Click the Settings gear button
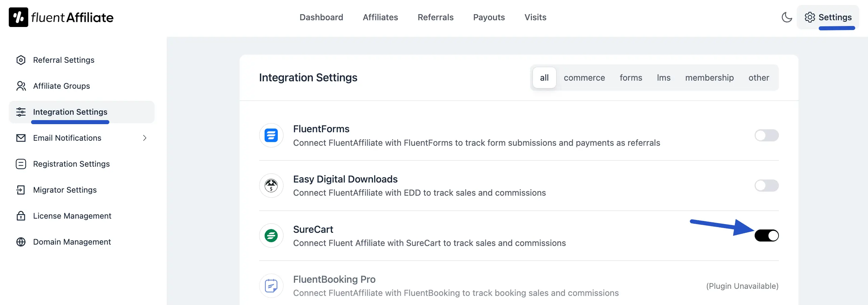This screenshot has height=305, width=868. [829, 17]
